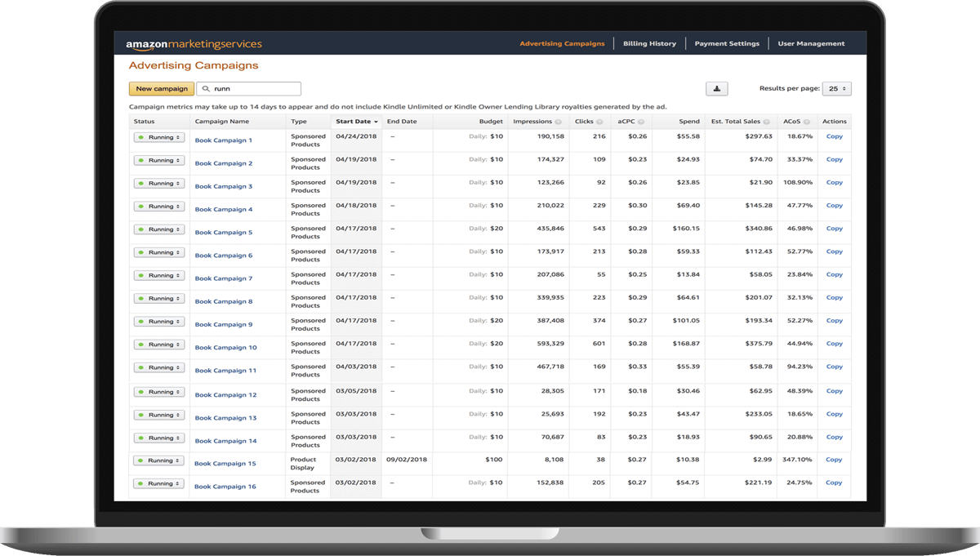Select User Management in the navigation bar
Screen dimensions: 980x556
pos(812,42)
